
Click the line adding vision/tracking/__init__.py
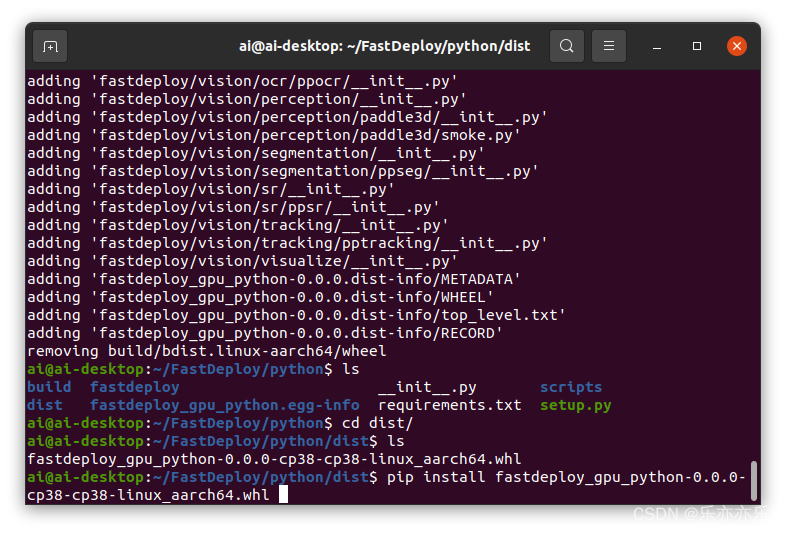(x=238, y=225)
